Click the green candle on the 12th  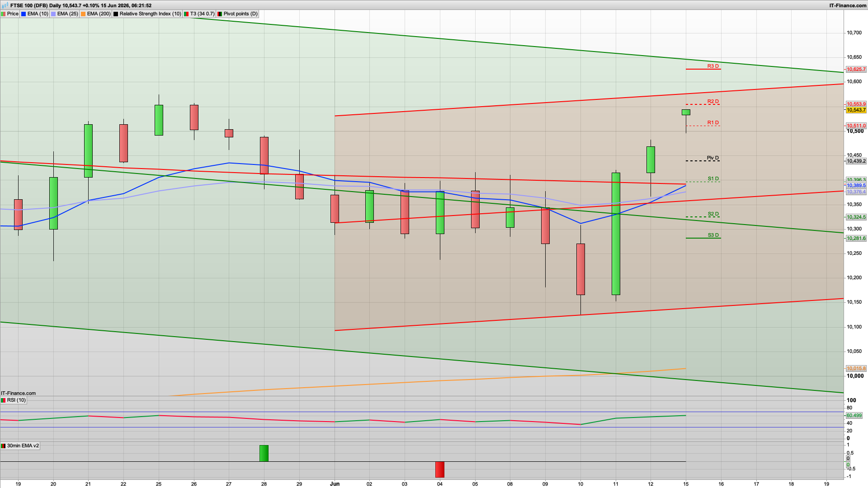pyautogui.click(x=651, y=160)
